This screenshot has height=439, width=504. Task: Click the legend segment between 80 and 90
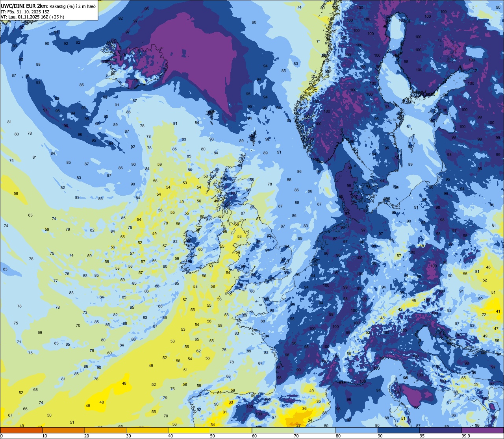pyautogui.click(x=357, y=430)
